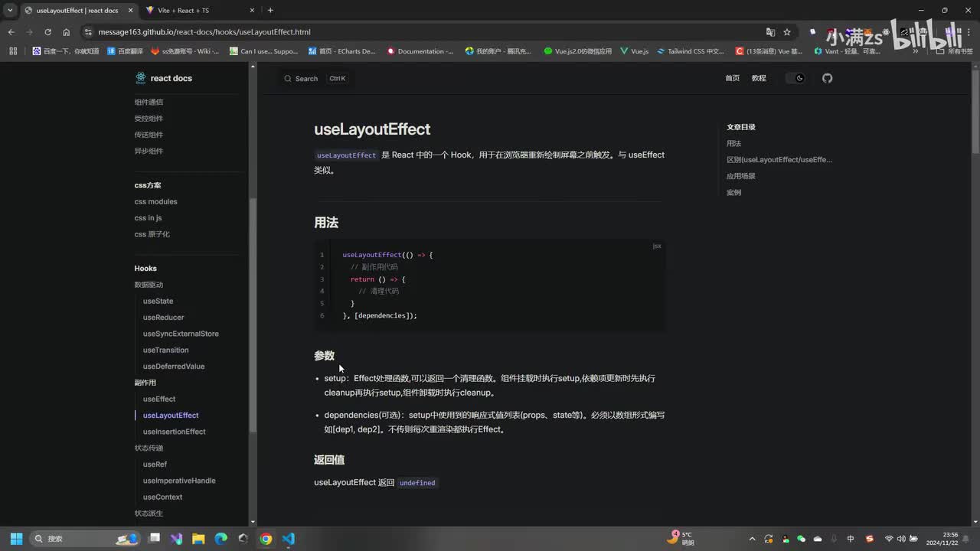Jump to 应用场景 in the table of contents

point(741,176)
